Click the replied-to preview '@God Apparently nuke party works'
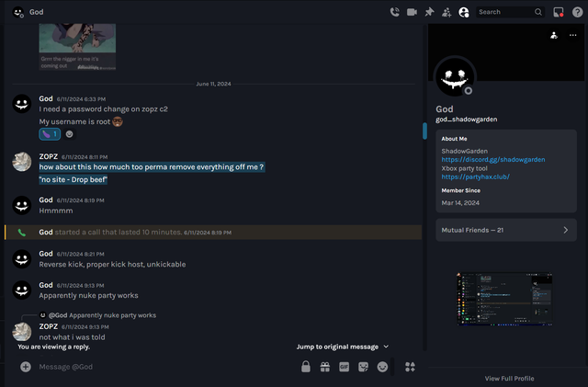 (x=102, y=315)
